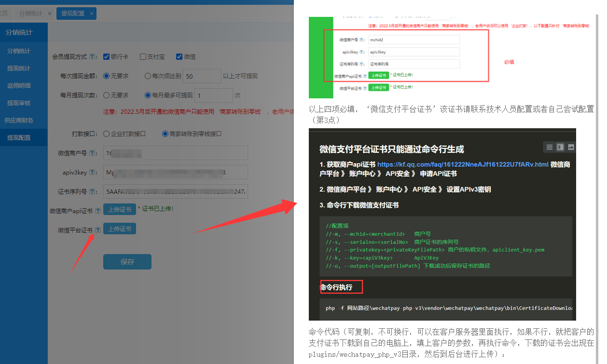
Task: Click help icon beside 会员提现方式
Action: tap(93, 57)
